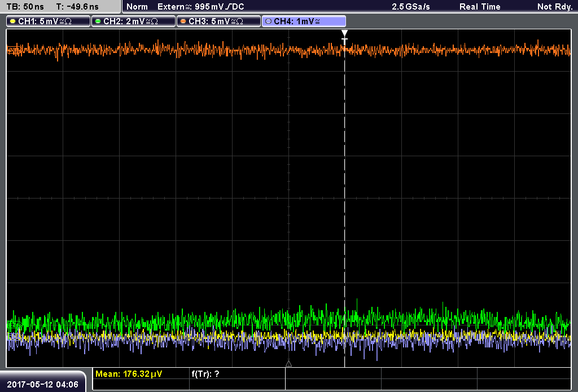The height and width of the screenshot is (392, 578).
Task: Click the TB: 50 ns timebase readout
Action: (x=25, y=7)
